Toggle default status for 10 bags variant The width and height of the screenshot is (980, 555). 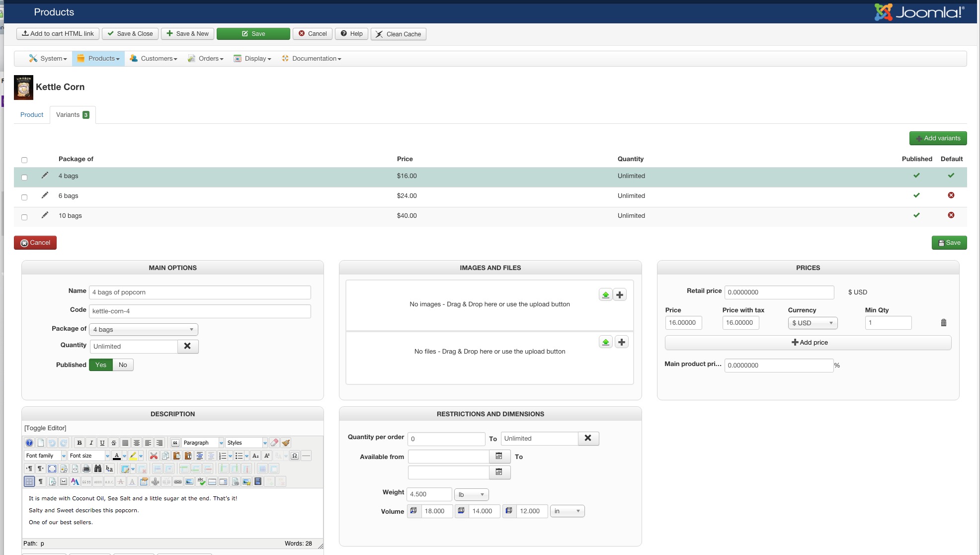pos(951,215)
